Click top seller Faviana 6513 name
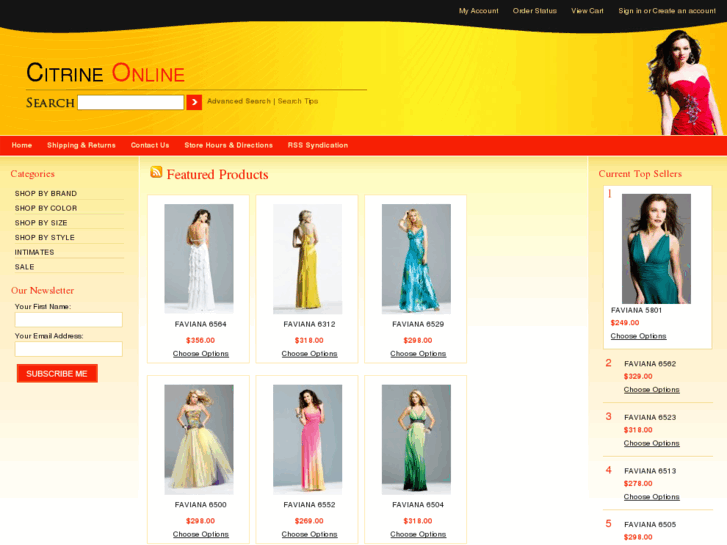The image size is (727, 545). pos(650,471)
